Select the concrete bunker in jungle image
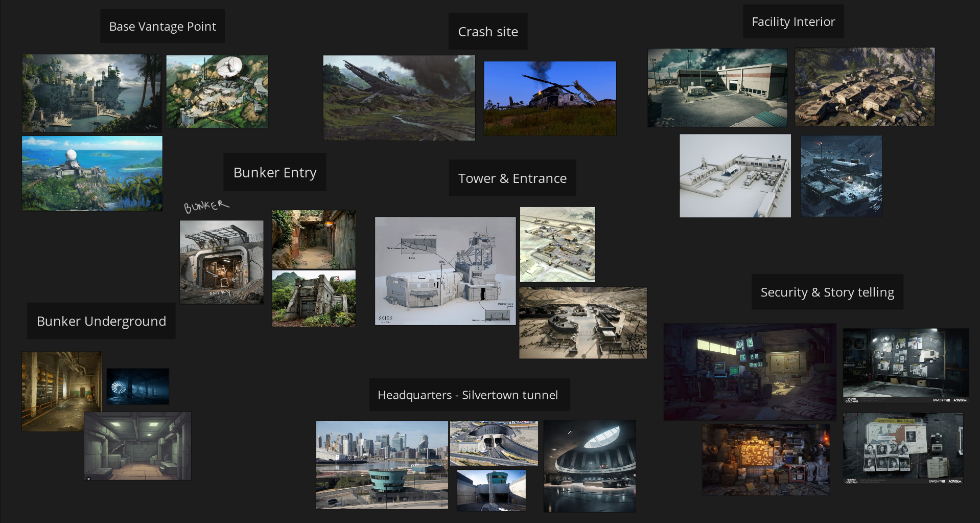The height and width of the screenshot is (523, 980). 314,299
